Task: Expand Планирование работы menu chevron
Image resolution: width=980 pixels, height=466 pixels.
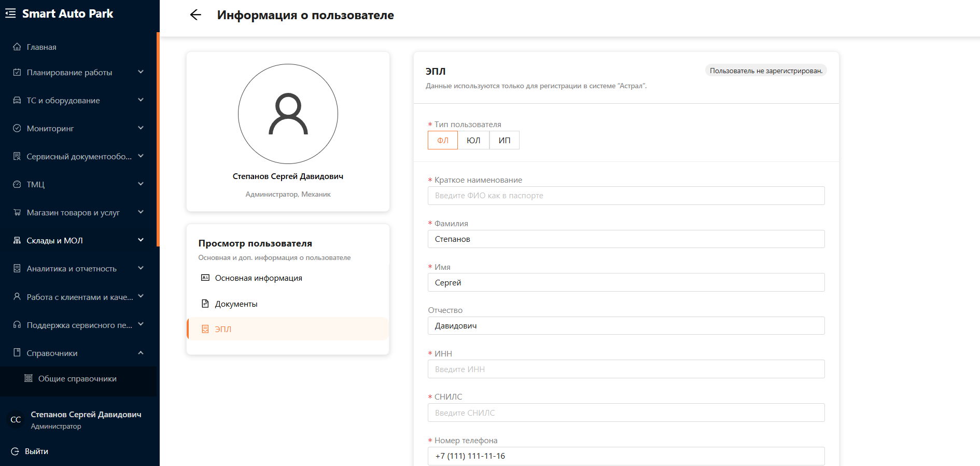Action: click(x=141, y=72)
